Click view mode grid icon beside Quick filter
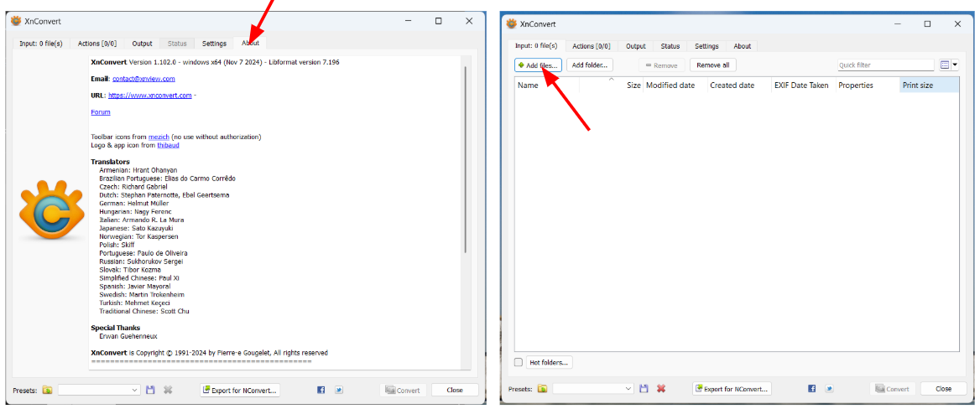Image resolution: width=980 pixels, height=409 pixels. pyautogui.click(x=945, y=65)
